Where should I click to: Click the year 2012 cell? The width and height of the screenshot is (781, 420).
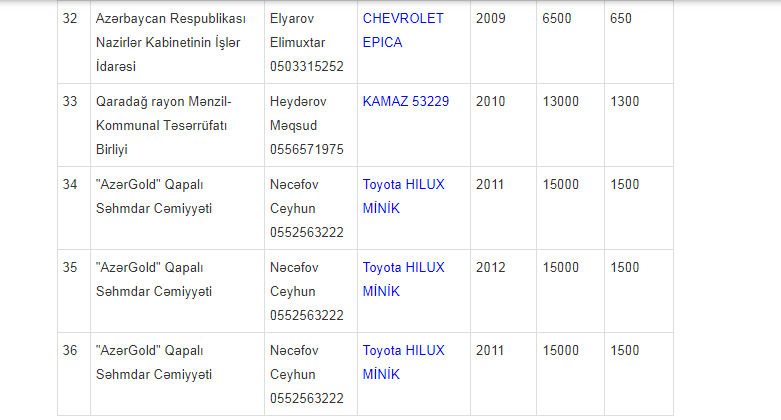[503, 291]
